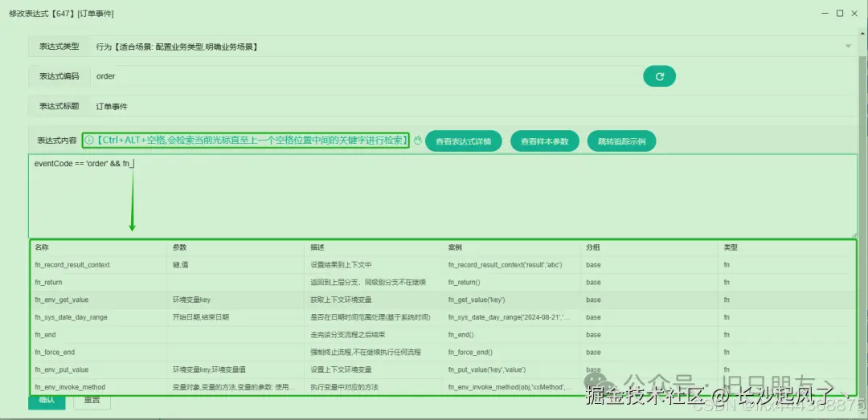Image resolution: width=868 pixels, height=420 pixels.
Task: Click the 查看样本参数 button
Action: 544,141
